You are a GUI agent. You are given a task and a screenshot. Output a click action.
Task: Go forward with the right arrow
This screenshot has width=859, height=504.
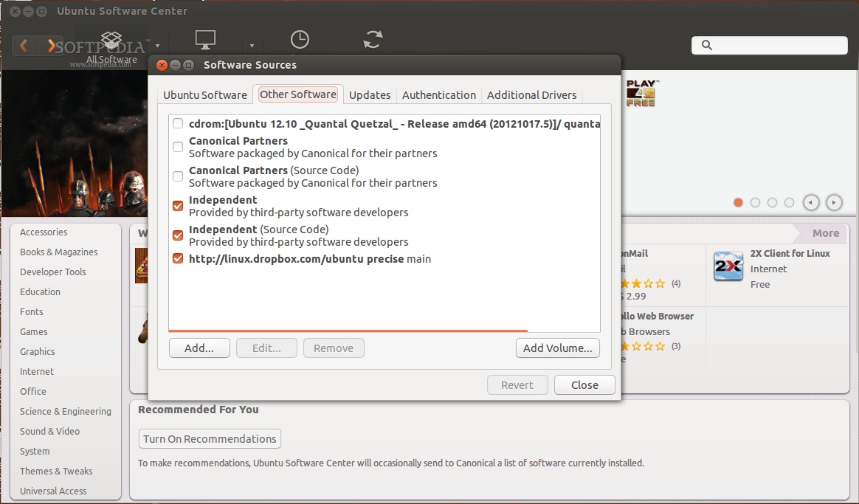pyautogui.click(x=50, y=46)
